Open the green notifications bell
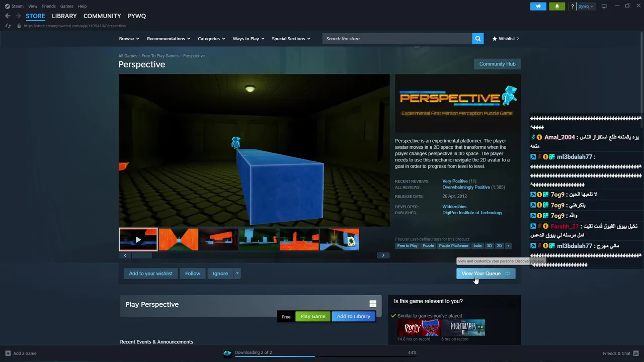644x362 pixels. 556,6
